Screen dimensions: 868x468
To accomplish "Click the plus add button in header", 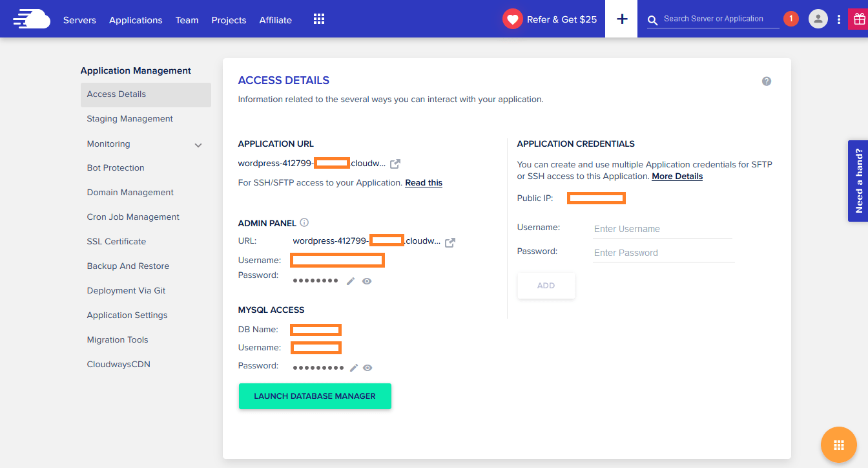I will [x=622, y=19].
